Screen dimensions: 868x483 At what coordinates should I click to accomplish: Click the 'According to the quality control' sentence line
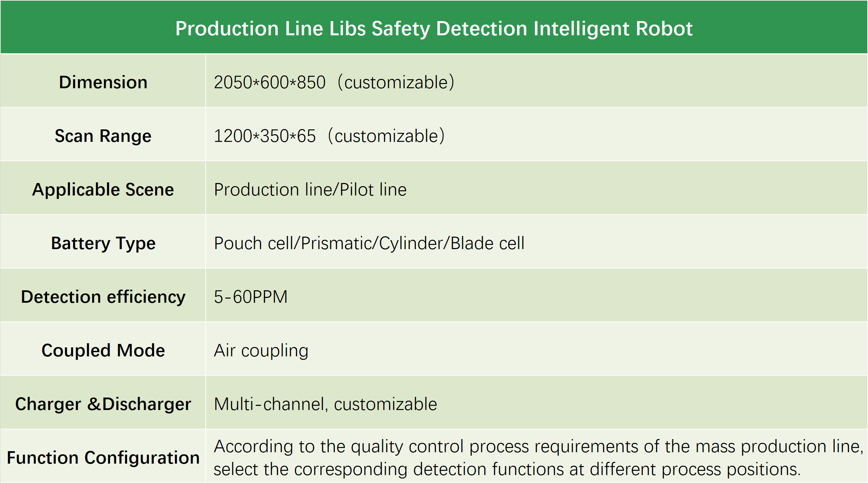click(x=538, y=446)
